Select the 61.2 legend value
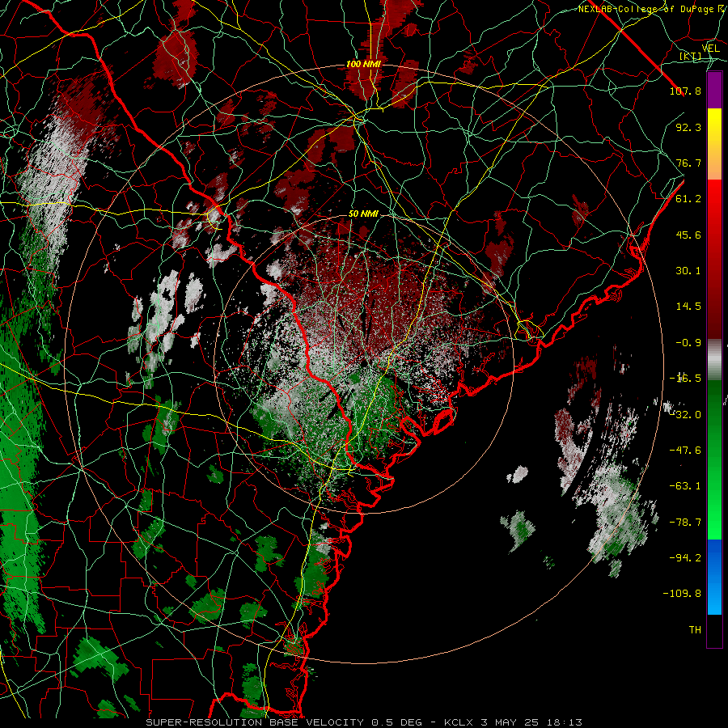Viewport: 728px width, 728px height. 688,199
